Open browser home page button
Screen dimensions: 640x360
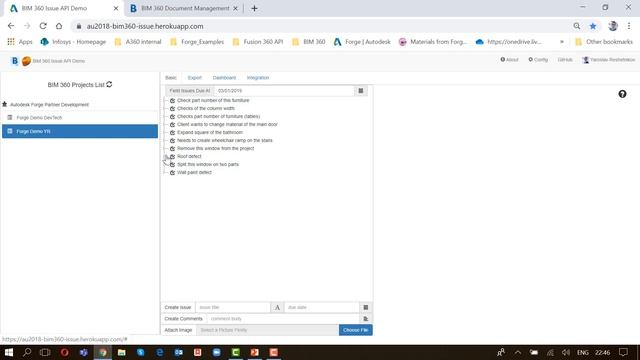[x=59, y=26]
